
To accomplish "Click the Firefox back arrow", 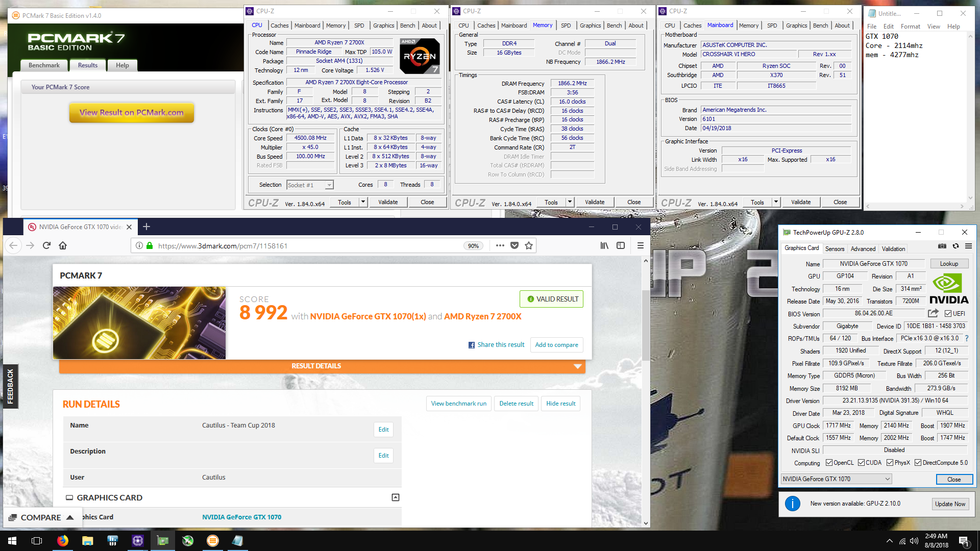I will tap(13, 245).
